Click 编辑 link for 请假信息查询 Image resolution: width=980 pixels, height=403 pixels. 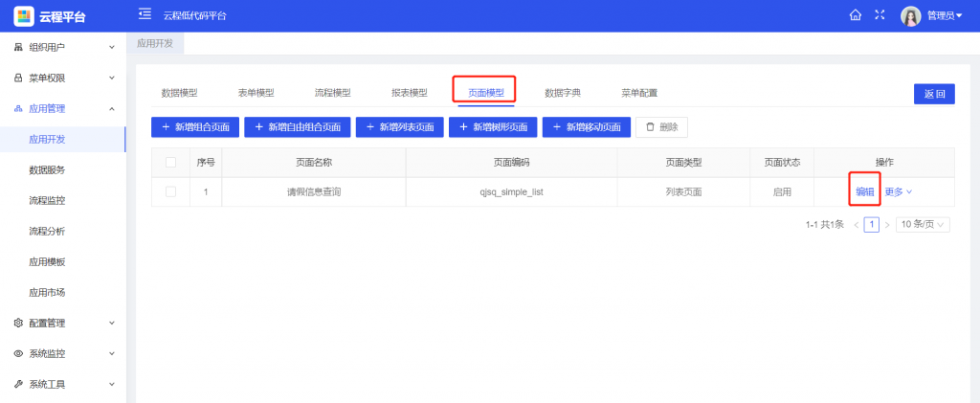click(864, 191)
